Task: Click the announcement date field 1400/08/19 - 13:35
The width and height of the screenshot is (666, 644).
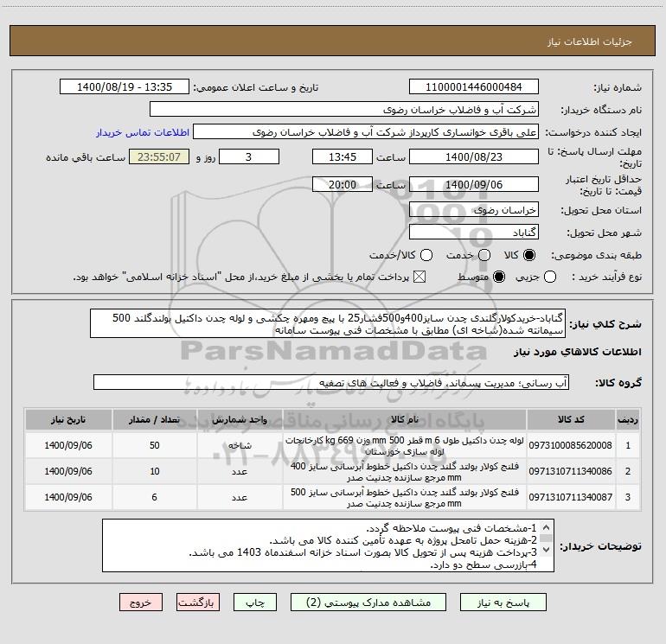Action: (x=125, y=86)
